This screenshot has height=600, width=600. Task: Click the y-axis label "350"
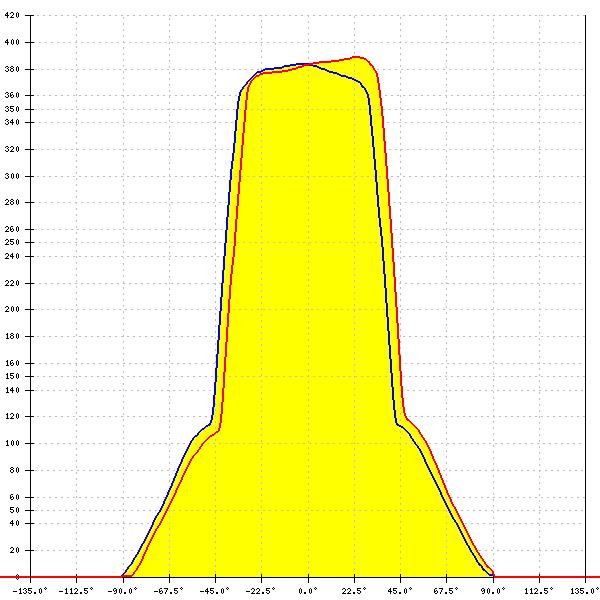pos(11,109)
